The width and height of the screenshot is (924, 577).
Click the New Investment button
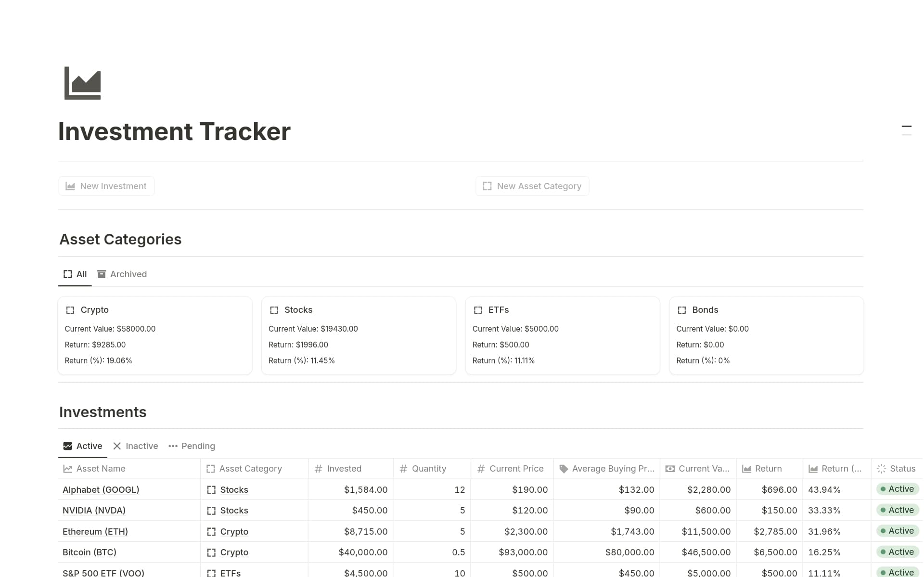pos(106,186)
